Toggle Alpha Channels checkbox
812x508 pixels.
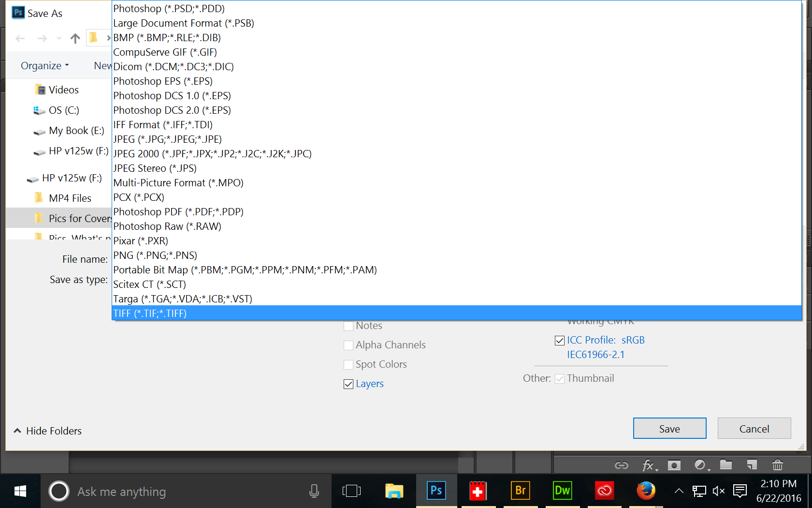(x=348, y=345)
